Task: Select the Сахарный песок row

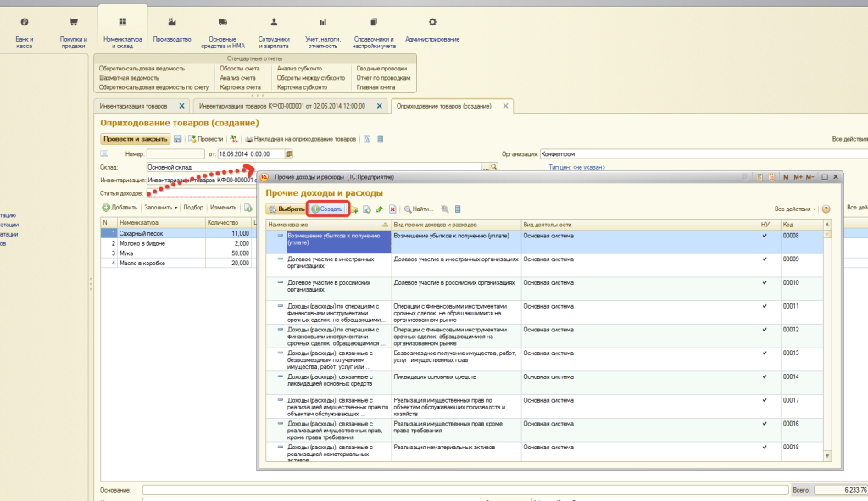Action: point(177,234)
